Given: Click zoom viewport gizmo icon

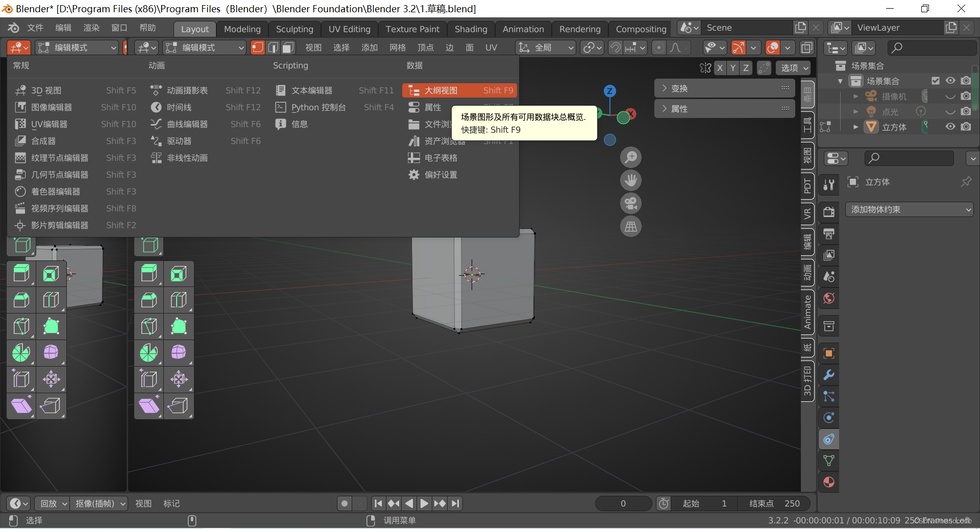Looking at the screenshot, I should 631,157.
